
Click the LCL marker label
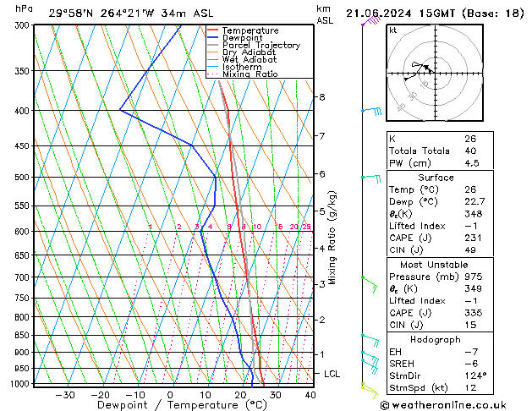[x=332, y=374]
